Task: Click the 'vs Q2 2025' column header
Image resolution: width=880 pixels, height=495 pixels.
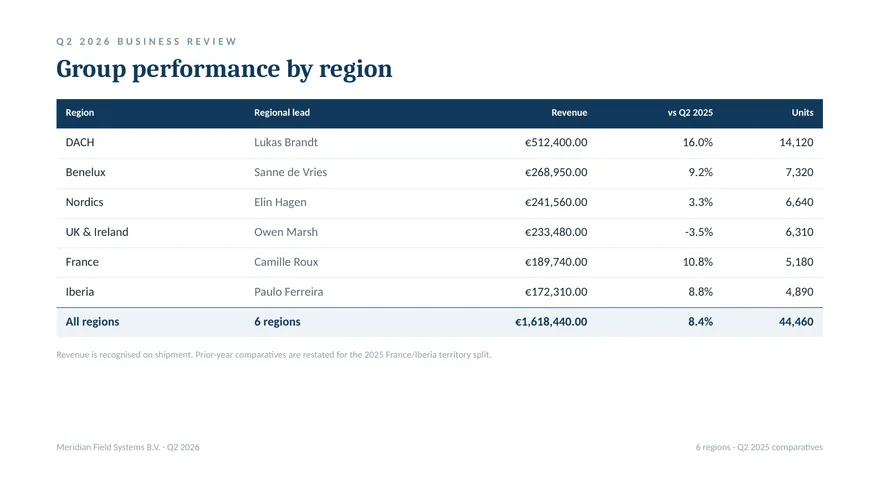Action: point(690,113)
